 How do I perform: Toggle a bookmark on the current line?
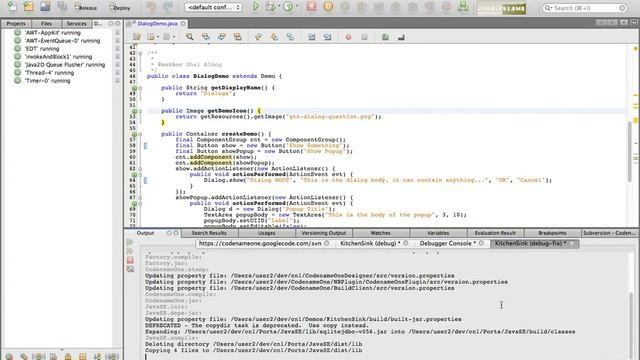pyautogui.click(x=290, y=37)
